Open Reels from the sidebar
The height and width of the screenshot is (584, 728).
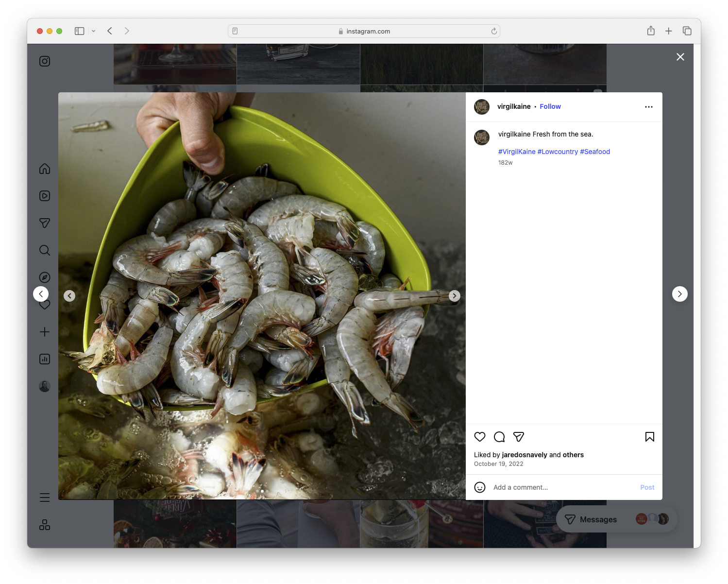coord(45,196)
